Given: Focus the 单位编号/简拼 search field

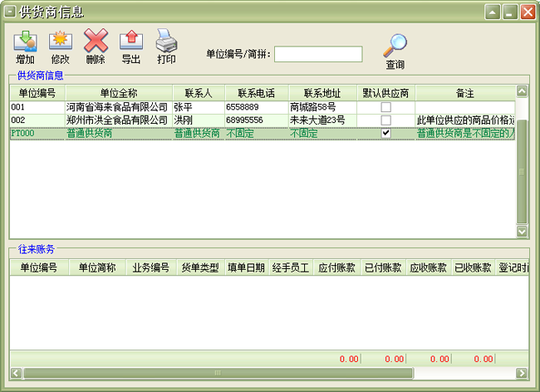Looking at the screenshot, I should pos(318,55).
